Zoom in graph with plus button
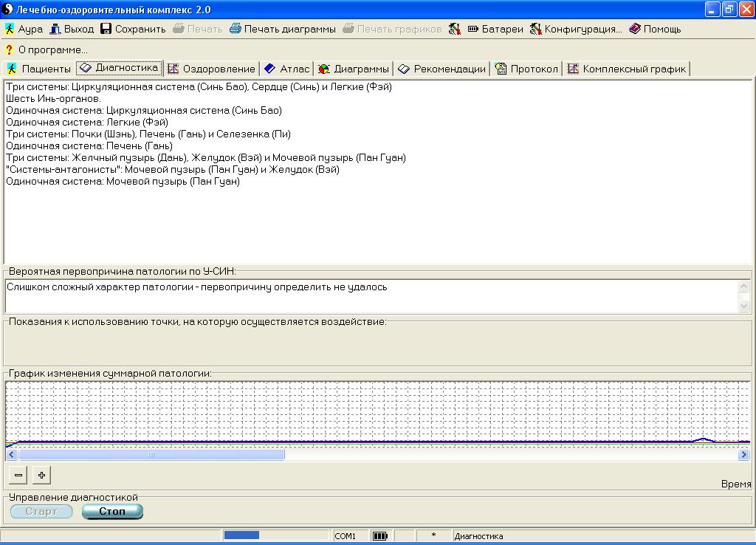Image resolution: width=756 pixels, height=545 pixels. [41, 476]
